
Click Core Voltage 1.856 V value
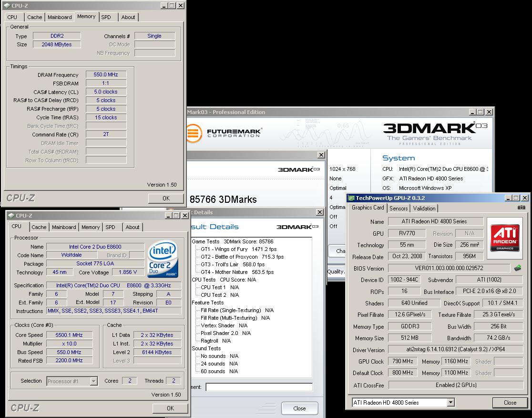click(128, 272)
